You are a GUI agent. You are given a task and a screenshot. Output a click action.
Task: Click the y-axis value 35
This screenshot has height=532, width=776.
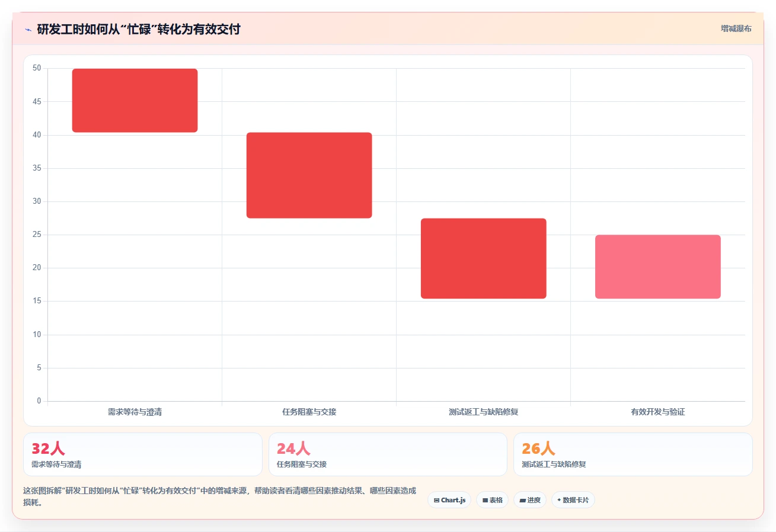tap(37, 168)
